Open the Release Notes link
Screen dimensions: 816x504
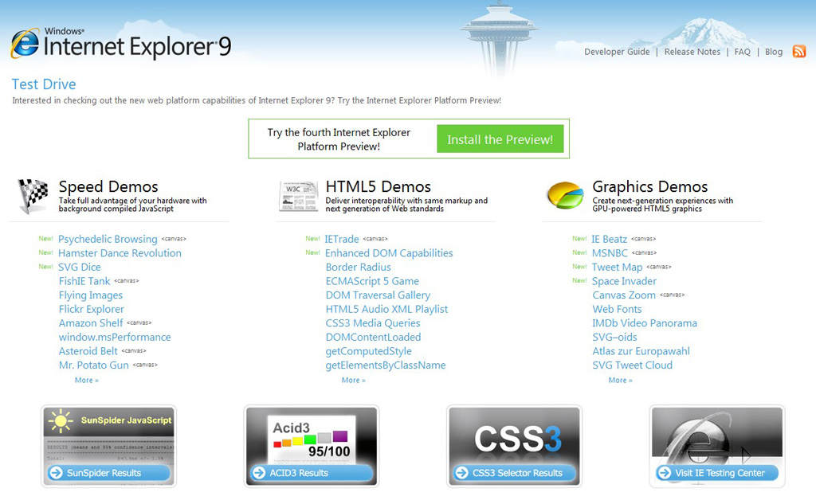click(692, 52)
